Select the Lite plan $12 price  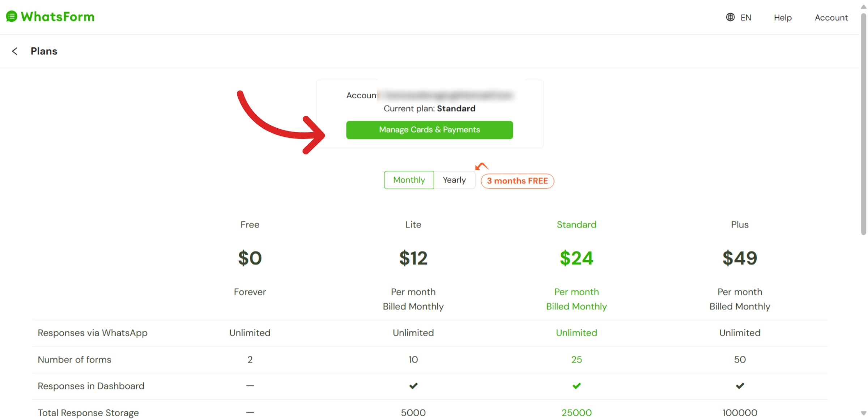click(413, 258)
